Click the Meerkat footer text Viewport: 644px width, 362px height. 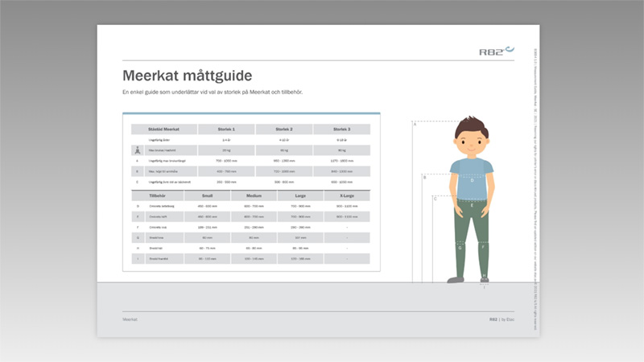[130, 319]
